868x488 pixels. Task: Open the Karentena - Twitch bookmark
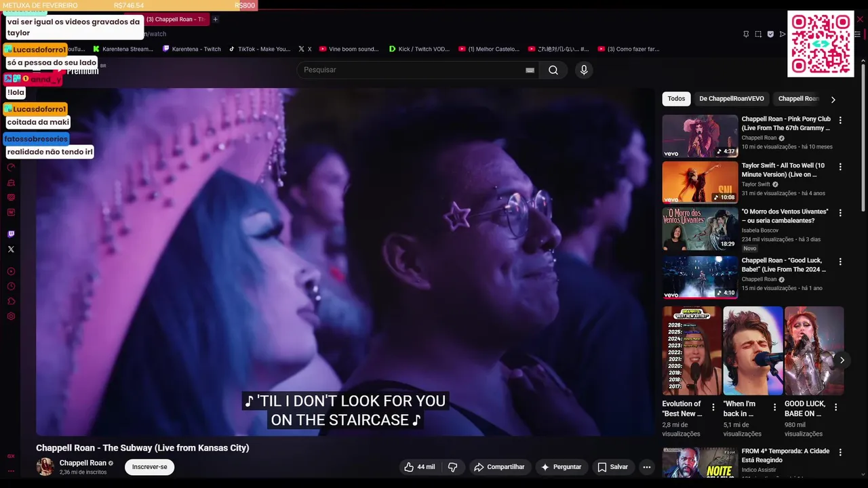click(191, 49)
